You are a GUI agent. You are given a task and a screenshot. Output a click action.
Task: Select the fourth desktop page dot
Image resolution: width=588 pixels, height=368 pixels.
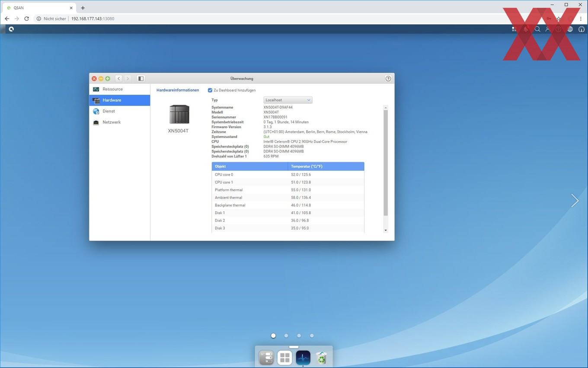point(312,336)
